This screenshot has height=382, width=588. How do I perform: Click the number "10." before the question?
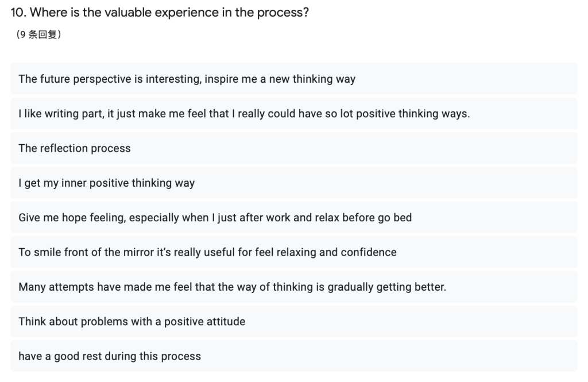point(18,13)
